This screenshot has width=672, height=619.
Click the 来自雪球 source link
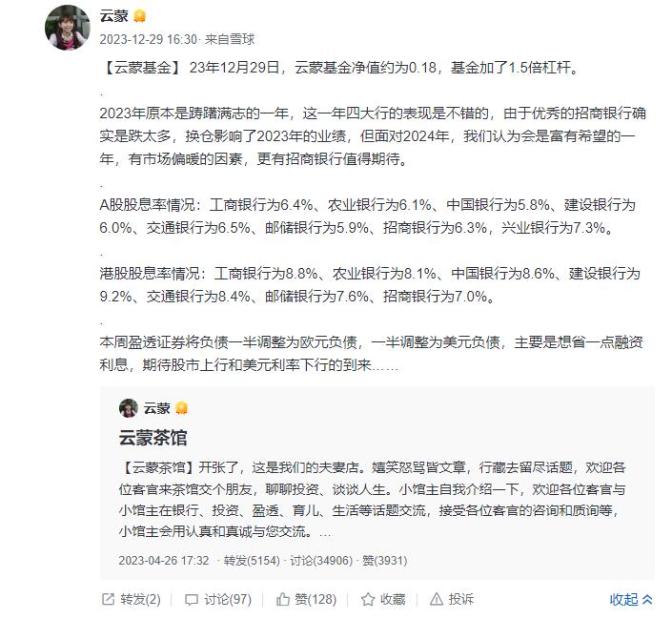(233, 39)
